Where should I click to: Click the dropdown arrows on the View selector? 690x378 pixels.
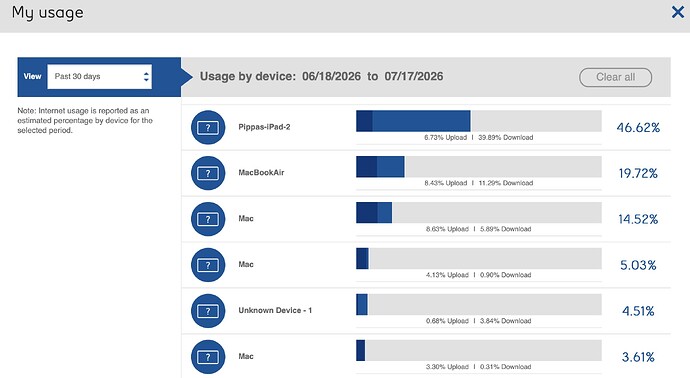click(x=146, y=77)
